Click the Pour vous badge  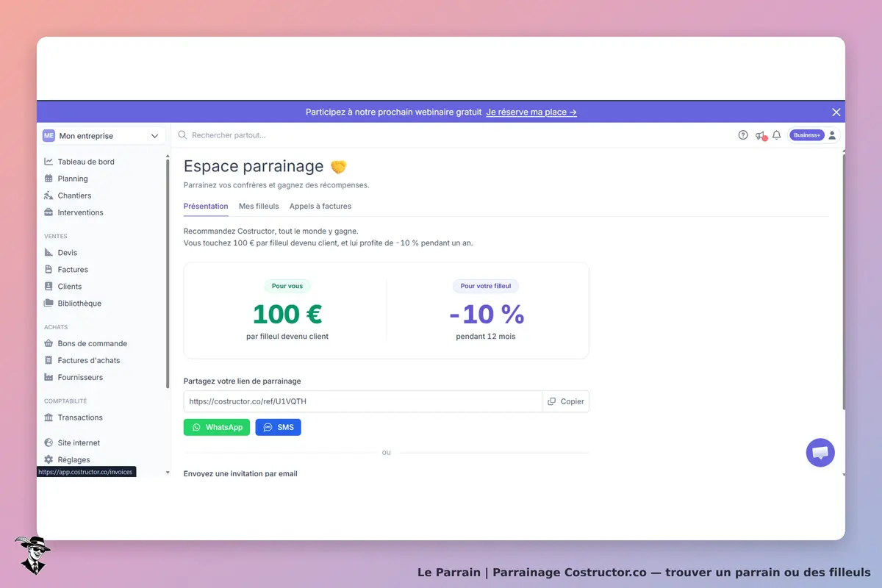tap(287, 286)
